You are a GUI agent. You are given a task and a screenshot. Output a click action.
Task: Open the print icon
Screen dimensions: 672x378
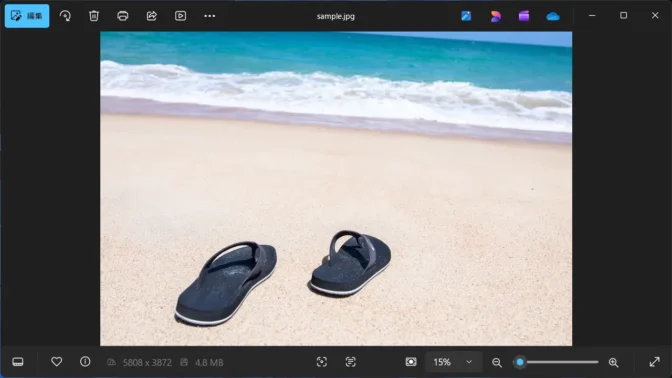click(123, 16)
